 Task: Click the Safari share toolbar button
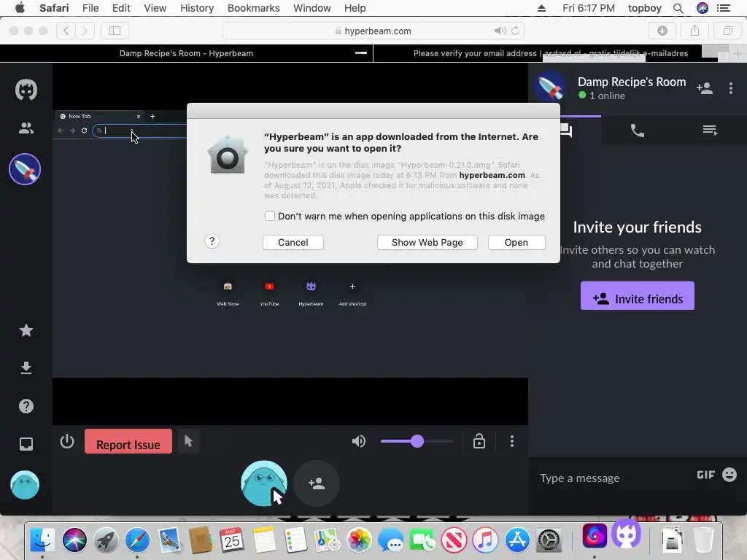694,31
